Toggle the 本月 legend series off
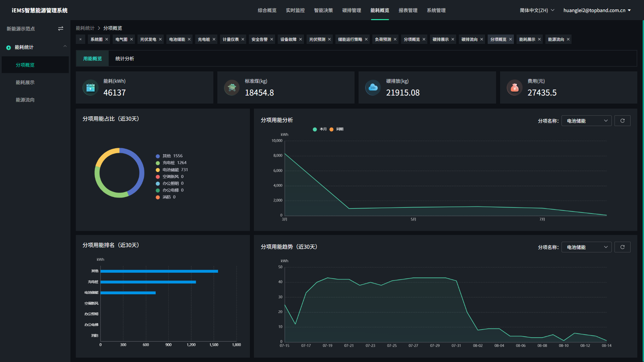This screenshot has height=362, width=644. (320, 129)
